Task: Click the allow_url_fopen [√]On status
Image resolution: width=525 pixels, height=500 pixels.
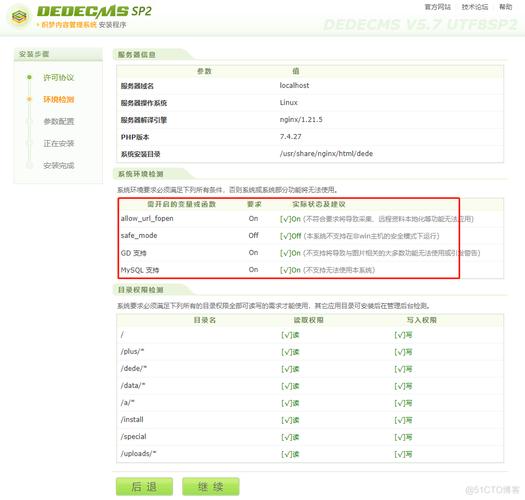Action: (290, 219)
